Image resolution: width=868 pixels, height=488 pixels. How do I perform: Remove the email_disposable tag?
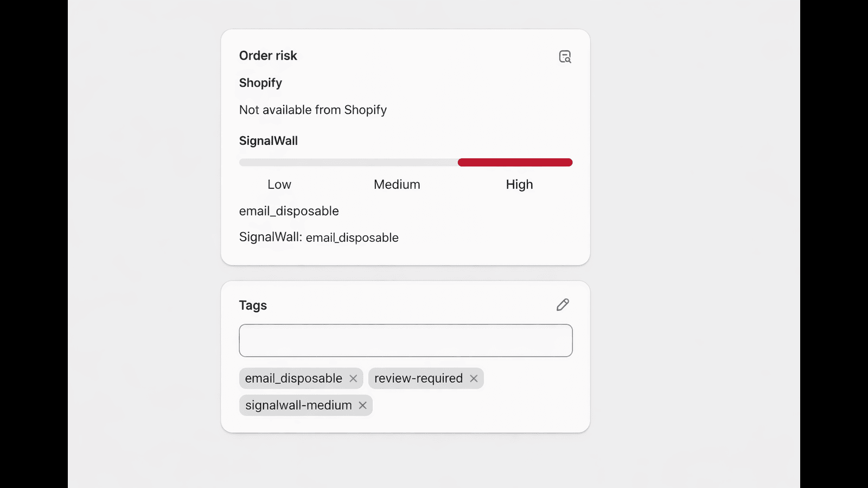(x=353, y=378)
